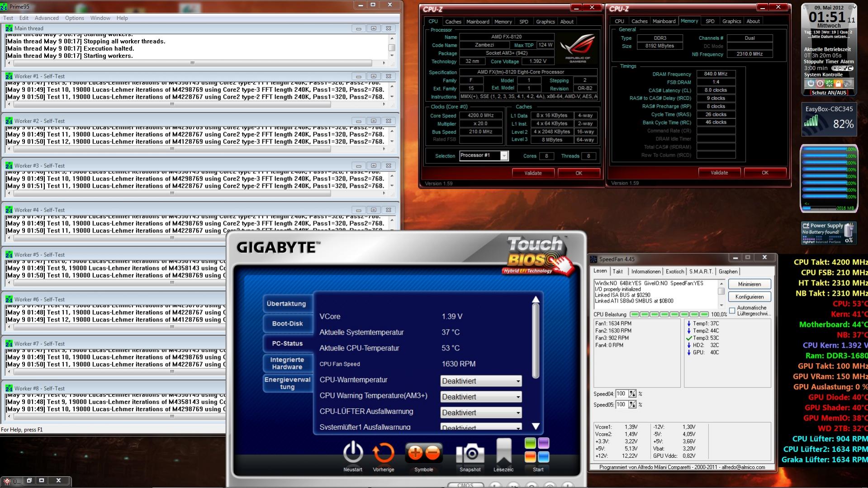Image resolution: width=868 pixels, height=488 pixels.
Task: Click the timer plus icon in the clock gadget
Action: point(835,68)
